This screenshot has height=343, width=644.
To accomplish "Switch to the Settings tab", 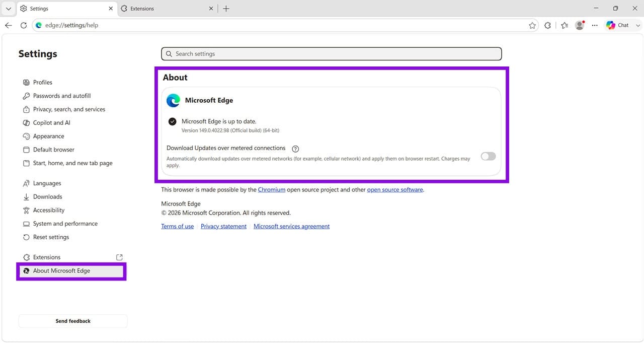I will point(67,9).
